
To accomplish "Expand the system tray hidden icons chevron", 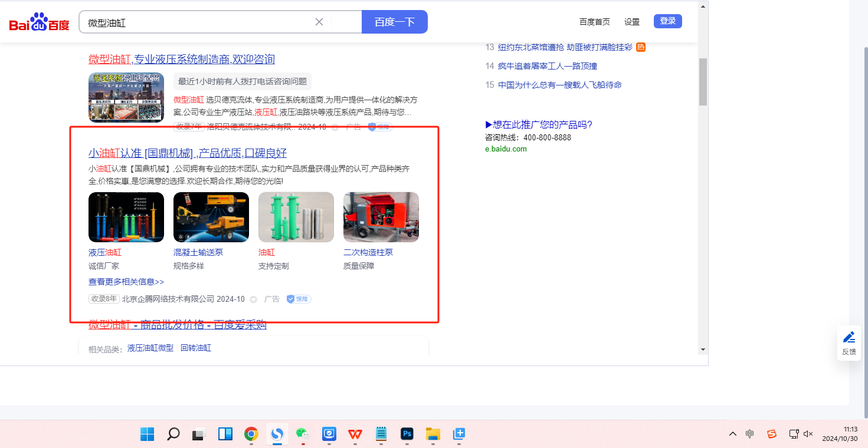I will [x=733, y=434].
